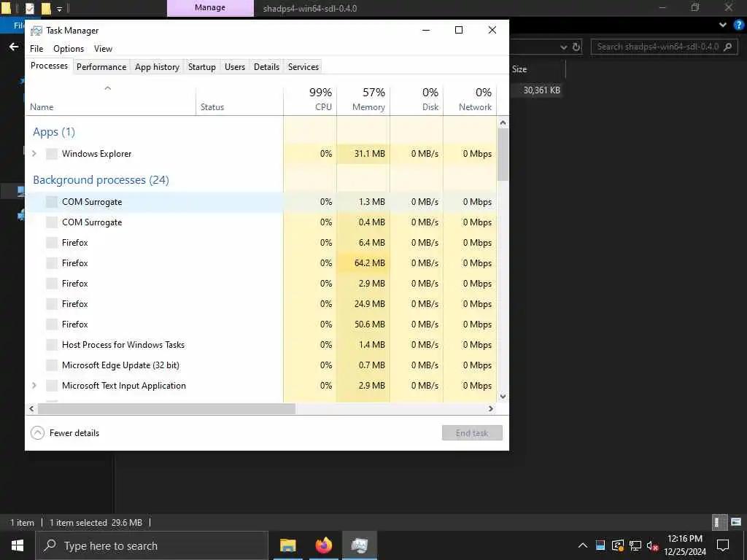Expand the Explorer ribbon chevron
The height and width of the screenshot is (560, 747).
723,25
